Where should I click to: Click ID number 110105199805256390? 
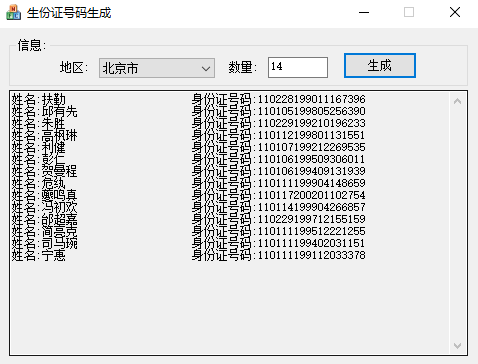[311, 111]
